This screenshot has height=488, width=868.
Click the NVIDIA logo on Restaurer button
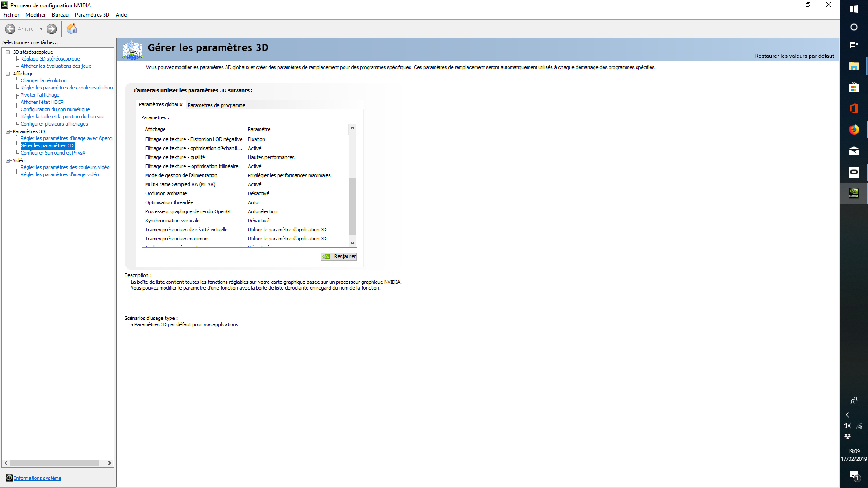(326, 257)
